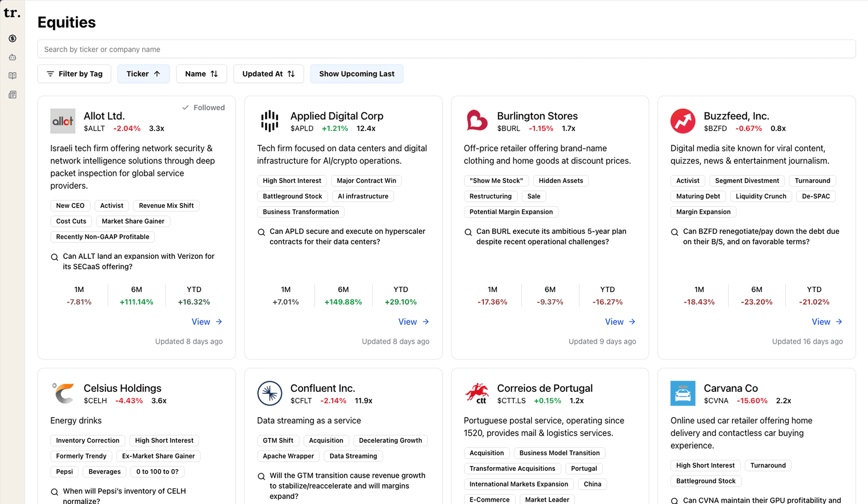Click the Confluent Inc. logo
This screenshot has height=504, width=868.
[x=269, y=393]
